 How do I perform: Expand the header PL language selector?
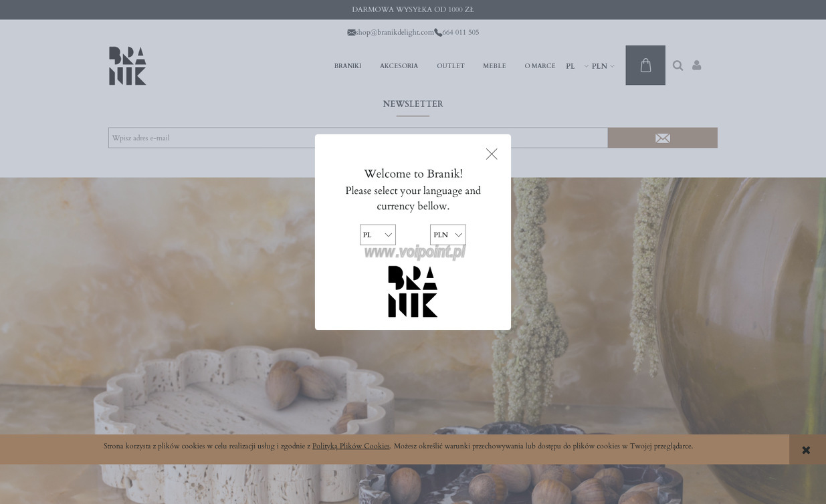(x=577, y=66)
